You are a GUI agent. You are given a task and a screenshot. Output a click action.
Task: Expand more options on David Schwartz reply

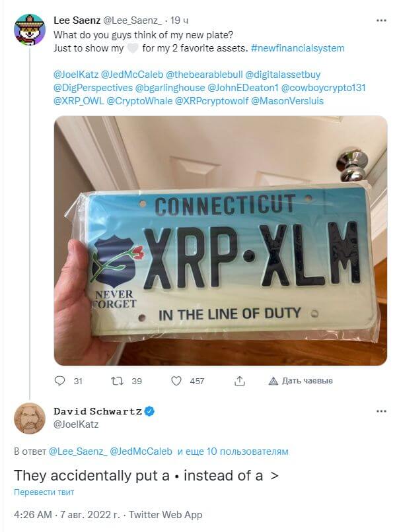381,411
